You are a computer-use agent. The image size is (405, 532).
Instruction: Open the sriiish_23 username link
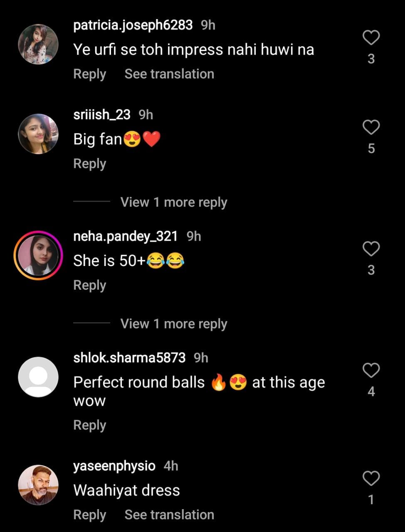(102, 115)
